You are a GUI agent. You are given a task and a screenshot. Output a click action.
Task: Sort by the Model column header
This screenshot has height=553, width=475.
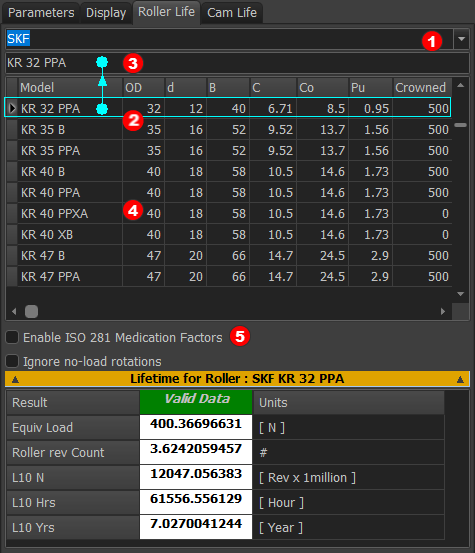70,87
